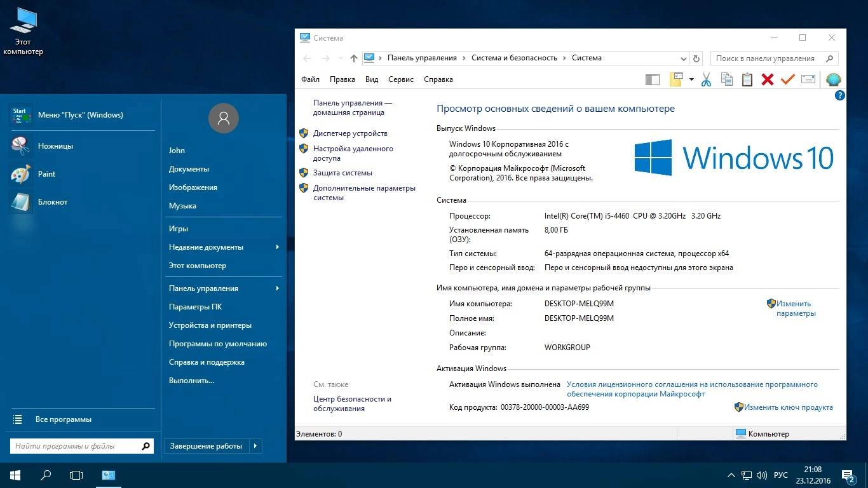Open the Справка menu
The width and height of the screenshot is (868, 488).
pos(438,79)
